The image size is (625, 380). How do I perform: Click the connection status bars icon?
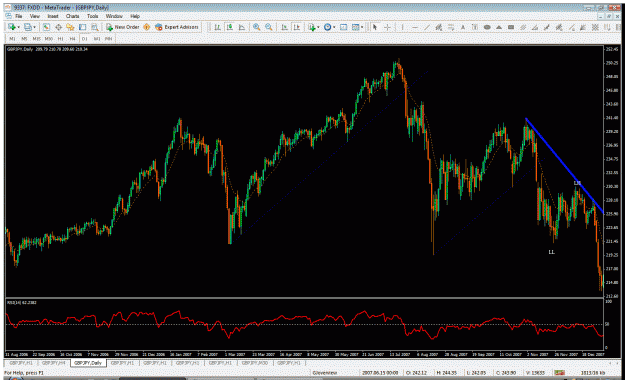tap(559, 373)
